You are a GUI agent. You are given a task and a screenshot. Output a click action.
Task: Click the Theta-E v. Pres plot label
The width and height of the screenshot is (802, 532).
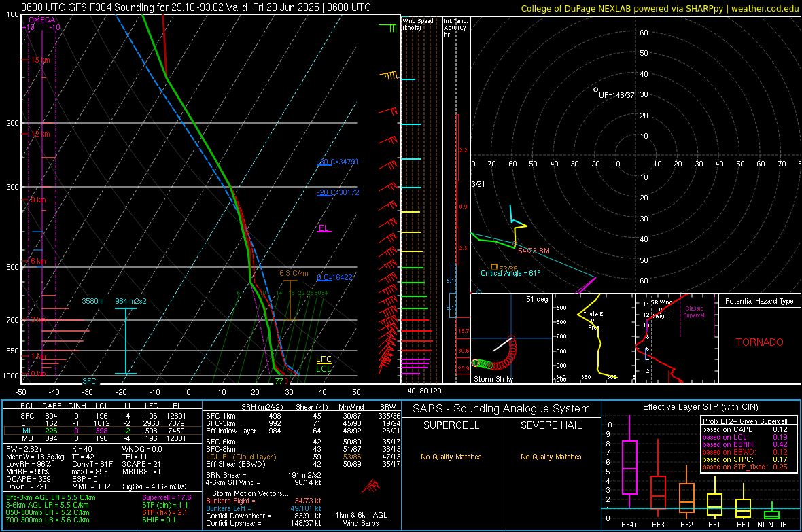[x=593, y=320]
